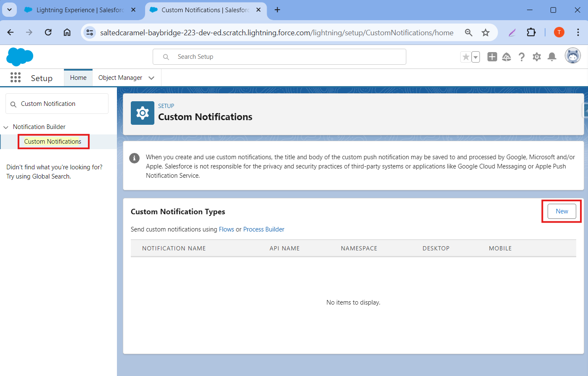
Task: Click the Search Setup field
Action: point(279,57)
